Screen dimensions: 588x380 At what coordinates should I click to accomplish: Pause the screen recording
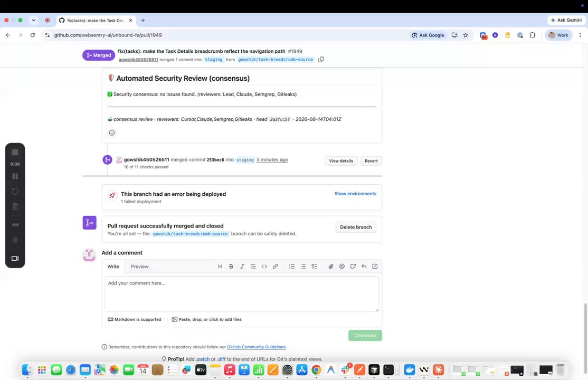[15, 176]
